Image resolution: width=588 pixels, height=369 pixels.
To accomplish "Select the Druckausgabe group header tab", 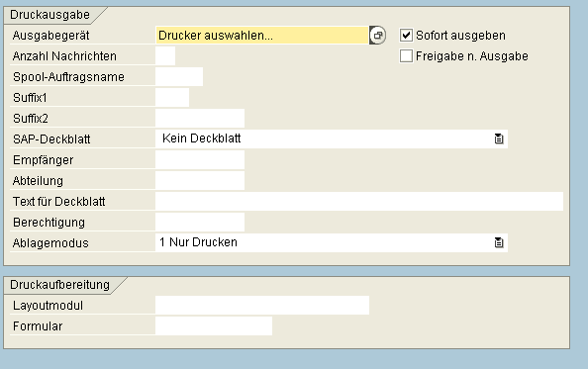I will [x=49, y=15].
